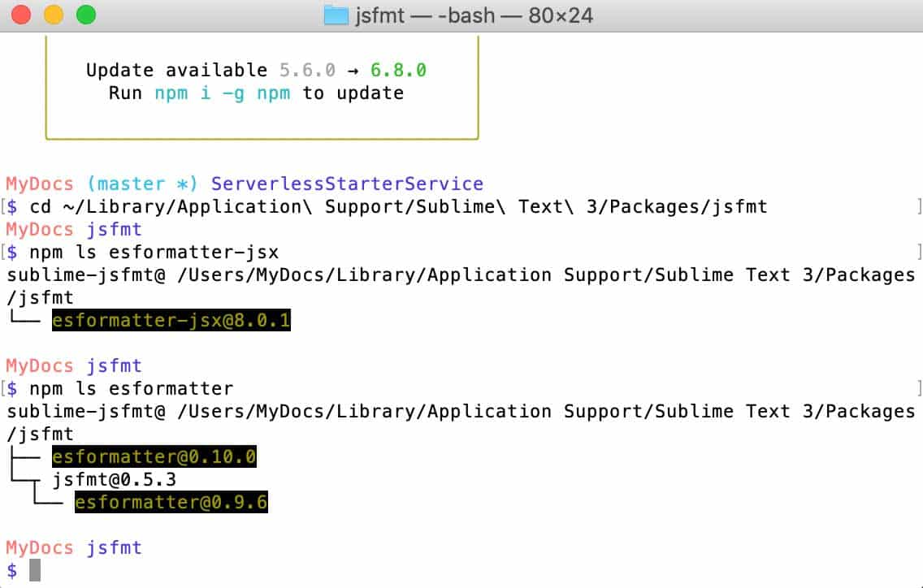Image resolution: width=923 pixels, height=588 pixels.
Task: Click the '(master *)' git branch indicator
Action: [x=142, y=184]
